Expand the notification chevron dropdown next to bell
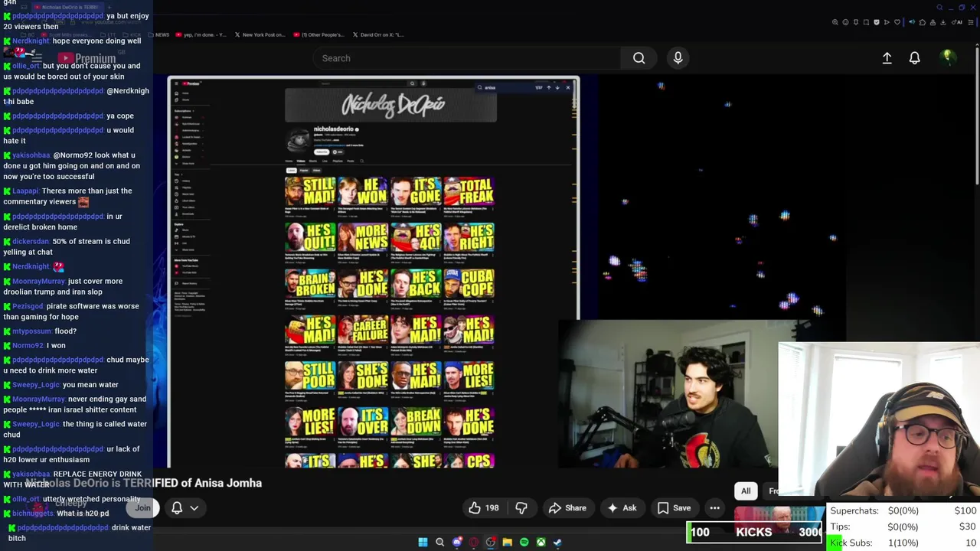980x551 pixels. tap(194, 507)
